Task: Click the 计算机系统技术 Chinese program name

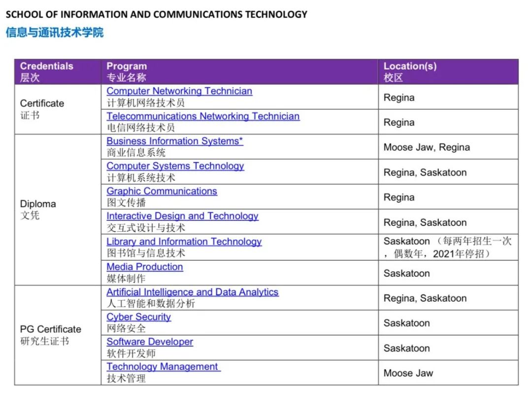Action: (141, 178)
